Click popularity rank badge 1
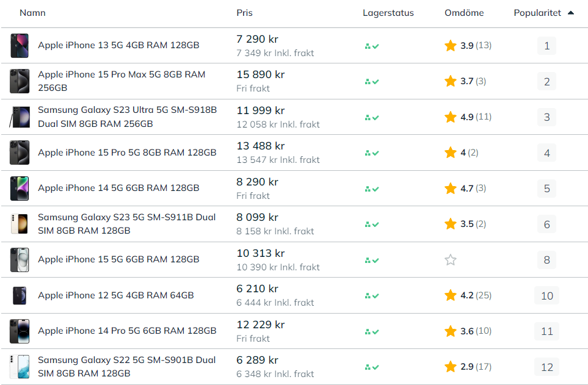Image resolution: width=588 pixels, height=385 pixels. pos(546,46)
